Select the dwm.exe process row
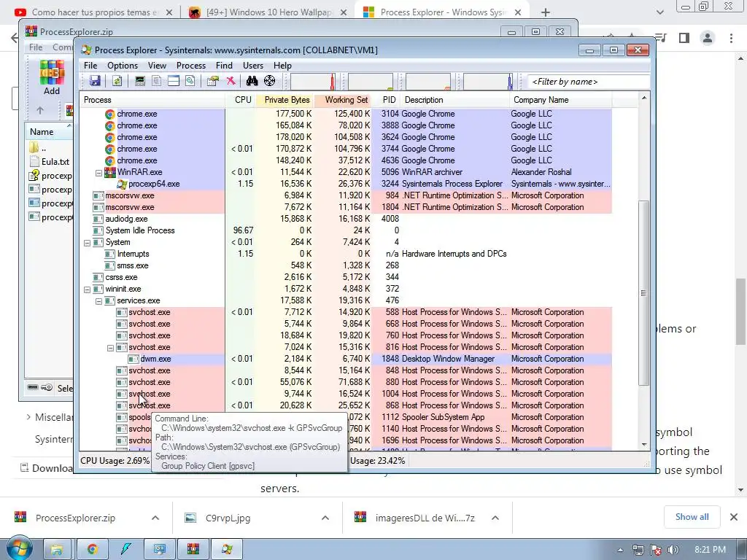This screenshot has height=560, width=747. (x=345, y=359)
